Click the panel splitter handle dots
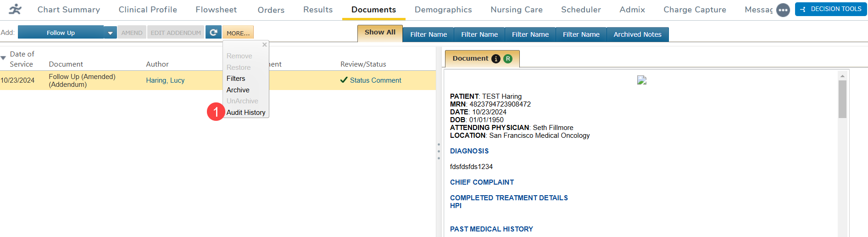 tap(439, 151)
